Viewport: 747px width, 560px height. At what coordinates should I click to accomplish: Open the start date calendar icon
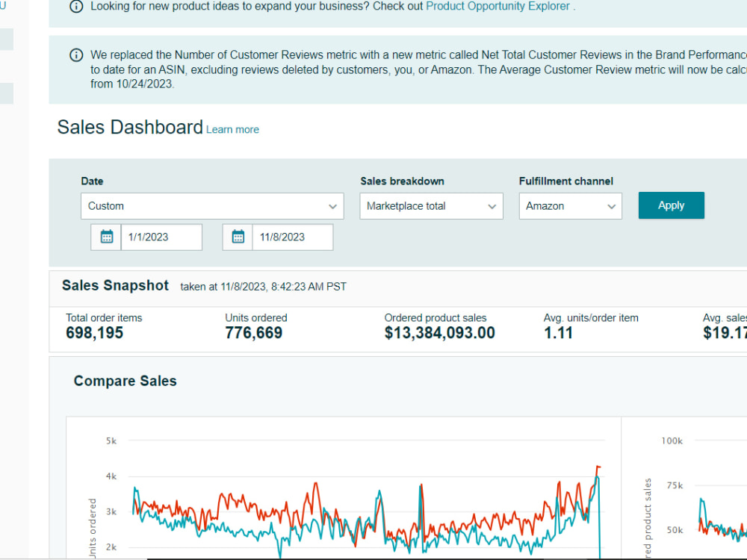coord(106,237)
